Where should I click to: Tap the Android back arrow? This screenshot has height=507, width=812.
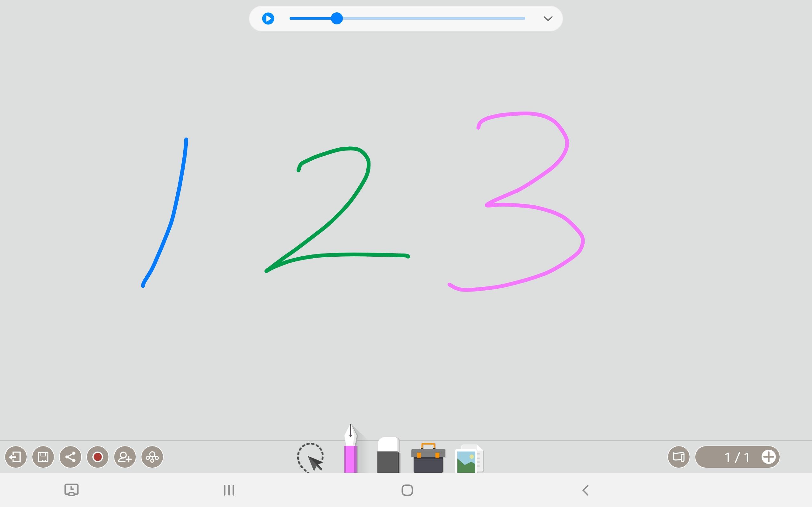pyautogui.click(x=585, y=490)
